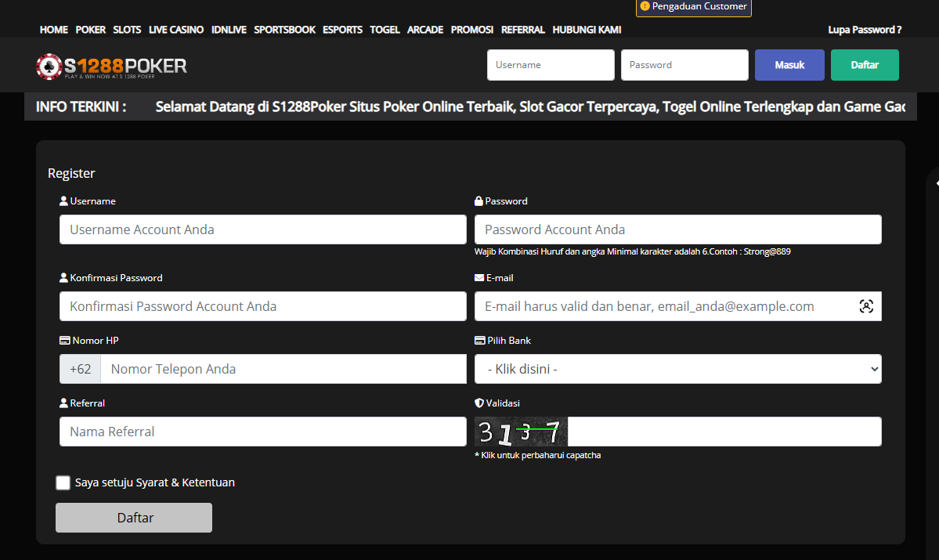
Task: Click the Register heading text
Action: coord(71,173)
